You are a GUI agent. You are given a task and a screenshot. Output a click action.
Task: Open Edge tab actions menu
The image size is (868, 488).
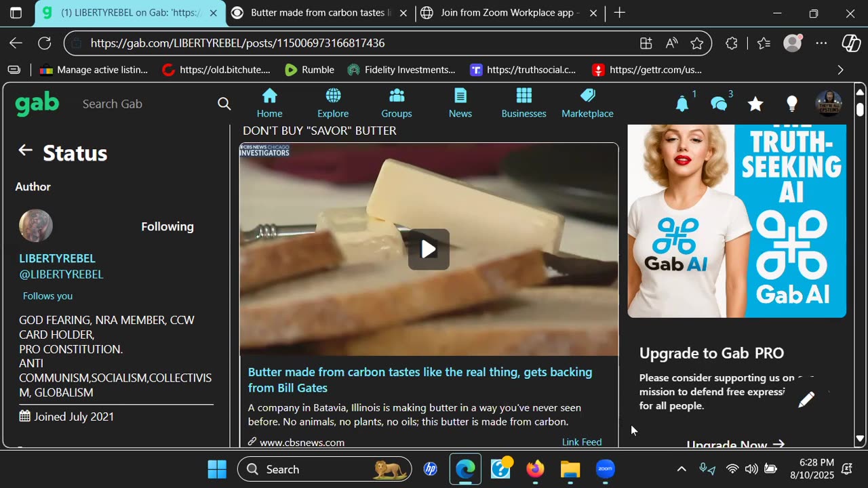[x=16, y=13]
